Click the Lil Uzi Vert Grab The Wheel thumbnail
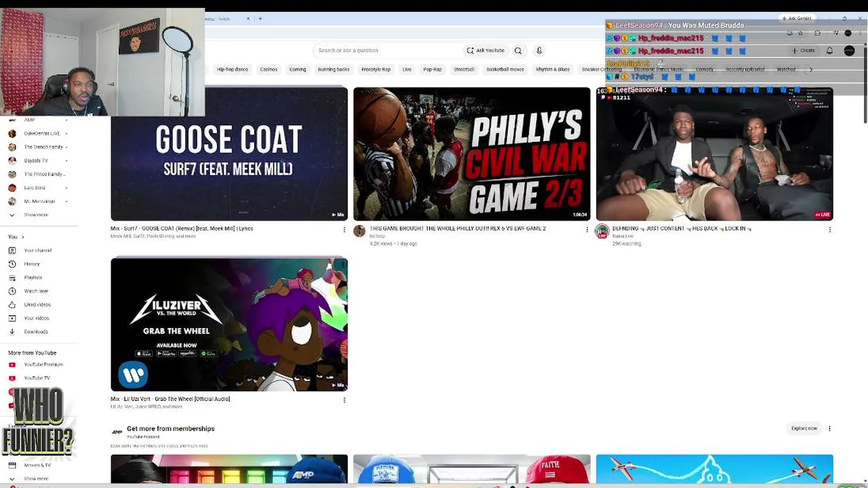 (x=229, y=325)
